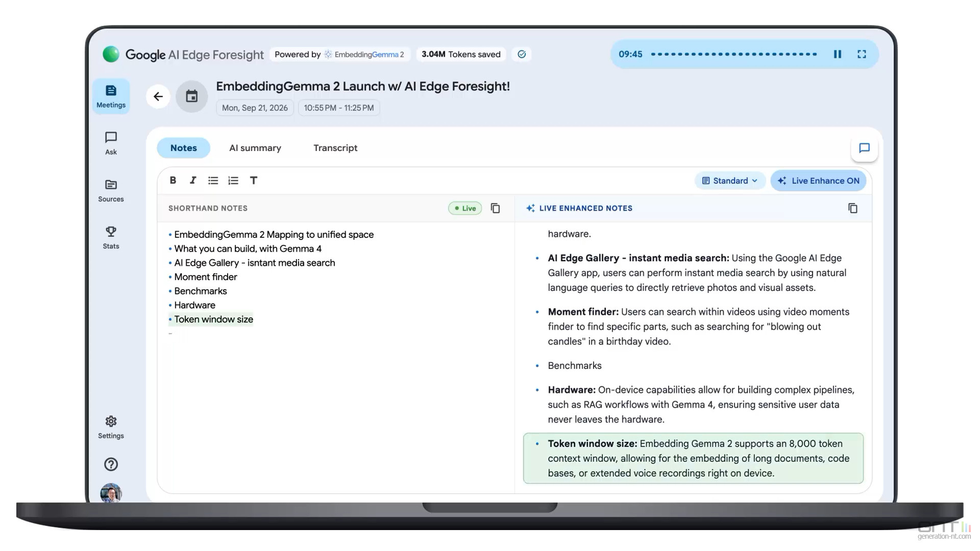Open the chat comment panel icon
Viewport: 980px width, 551px height.
point(864,148)
